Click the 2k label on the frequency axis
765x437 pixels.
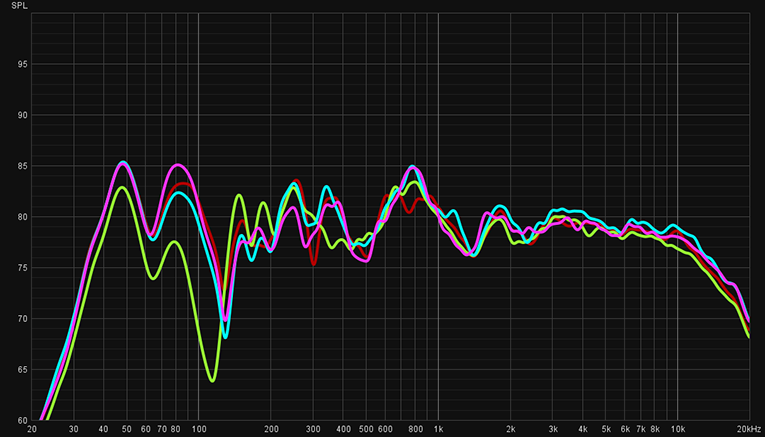click(510, 429)
